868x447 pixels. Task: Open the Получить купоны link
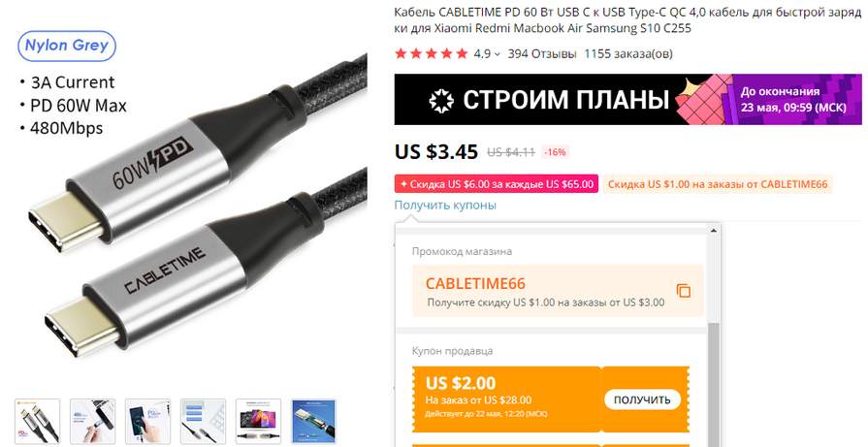445,206
